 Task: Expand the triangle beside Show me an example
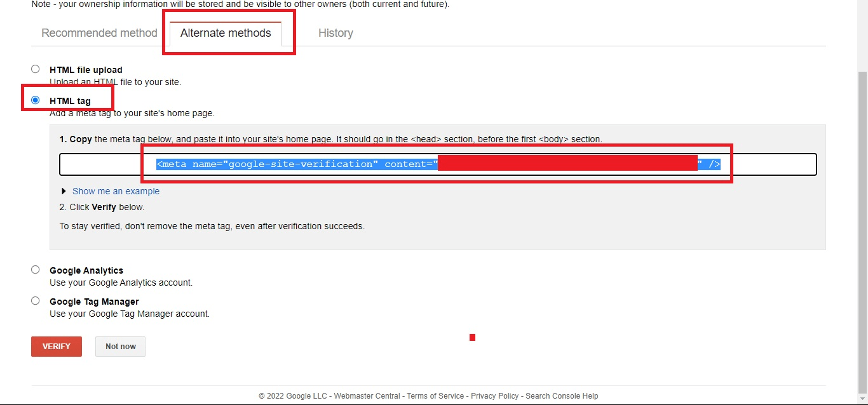click(x=64, y=191)
